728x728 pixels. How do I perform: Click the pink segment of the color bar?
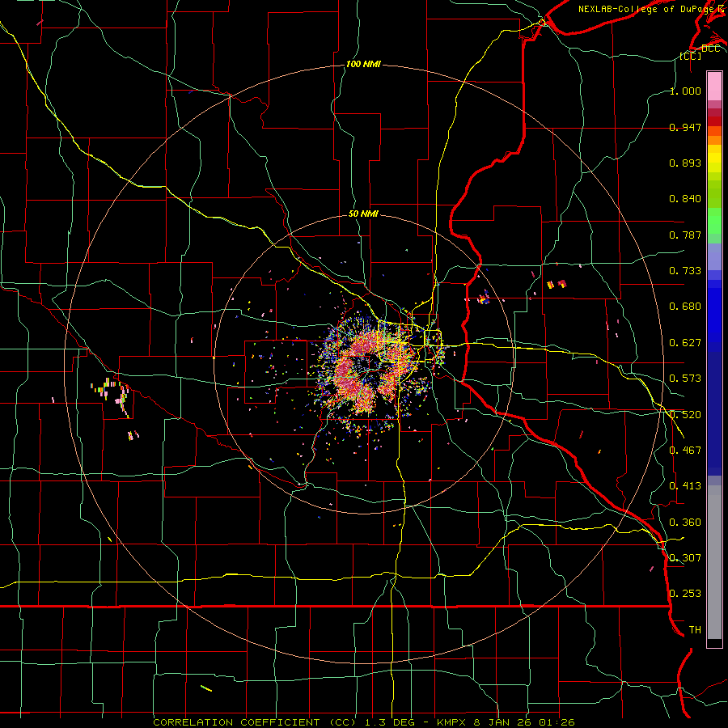pyautogui.click(x=714, y=86)
